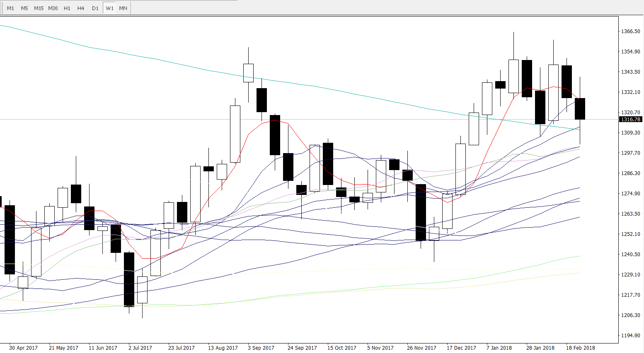Select the 30 Apr 2017 date label
The image size is (644, 353).
(x=23, y=348)
